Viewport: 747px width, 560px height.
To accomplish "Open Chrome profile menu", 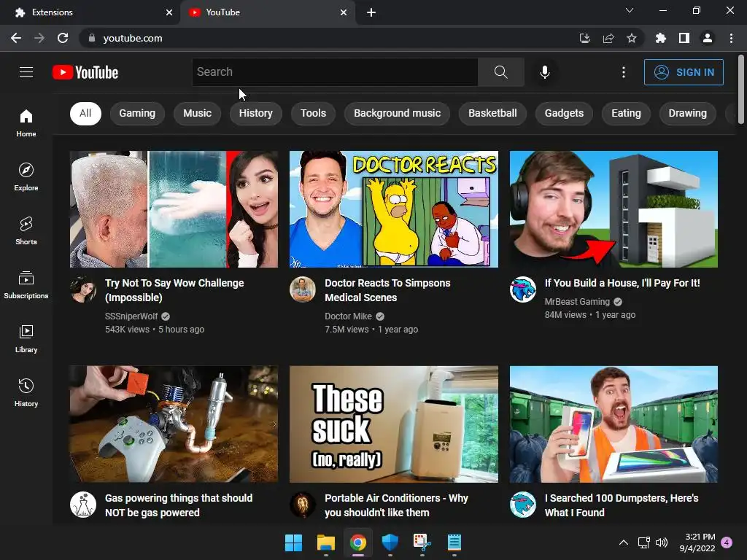I will tap(708, 38).
